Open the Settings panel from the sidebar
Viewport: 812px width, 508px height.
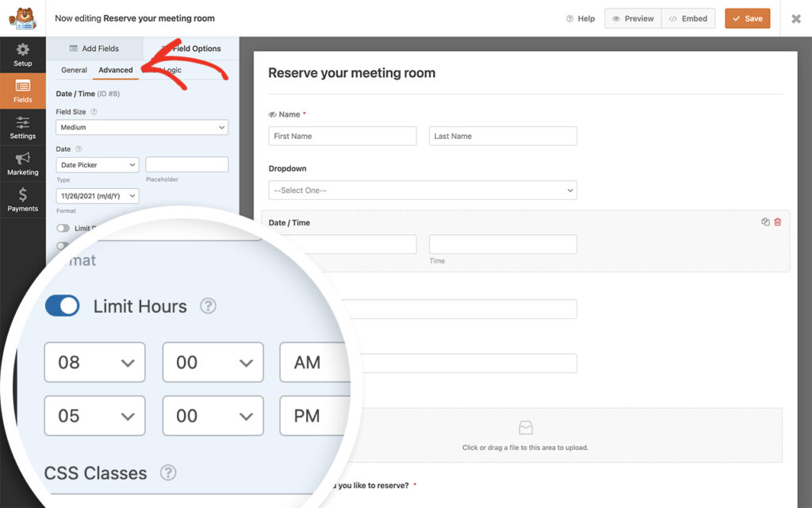point(23,127)
